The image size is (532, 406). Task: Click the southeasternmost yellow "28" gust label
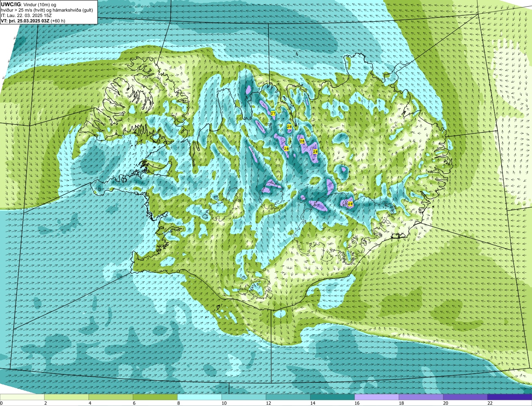click(350, 204)
